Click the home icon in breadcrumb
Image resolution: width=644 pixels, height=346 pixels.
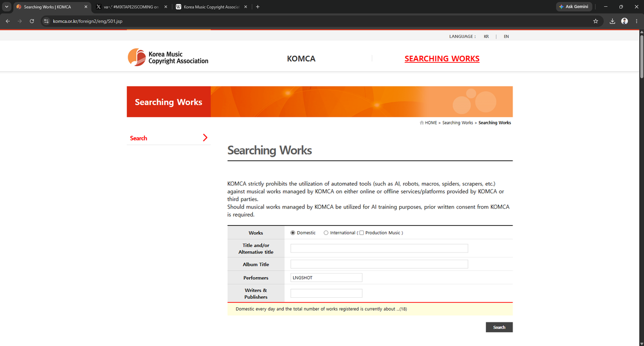tap(422, 123)
